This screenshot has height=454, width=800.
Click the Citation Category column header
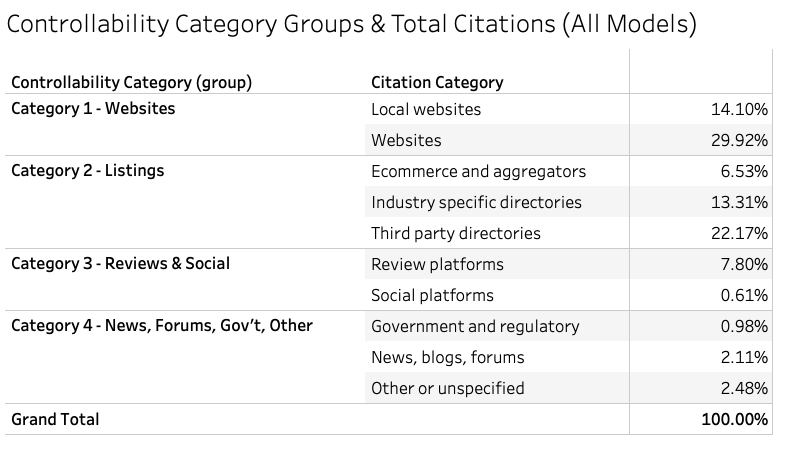tap(437, 82)
